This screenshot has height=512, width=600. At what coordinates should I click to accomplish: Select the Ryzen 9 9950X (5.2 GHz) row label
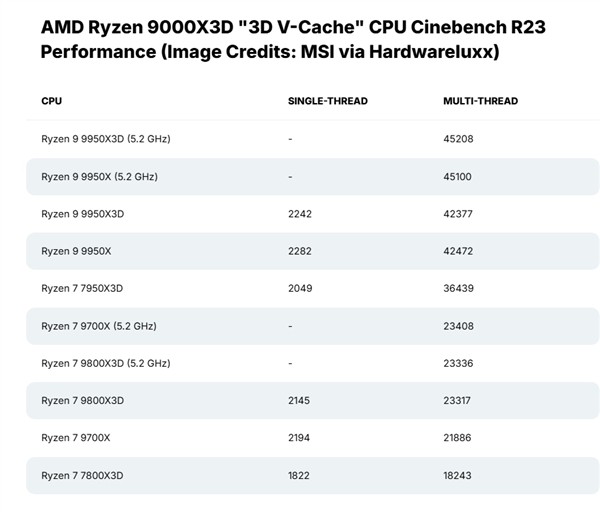[99, 176]
